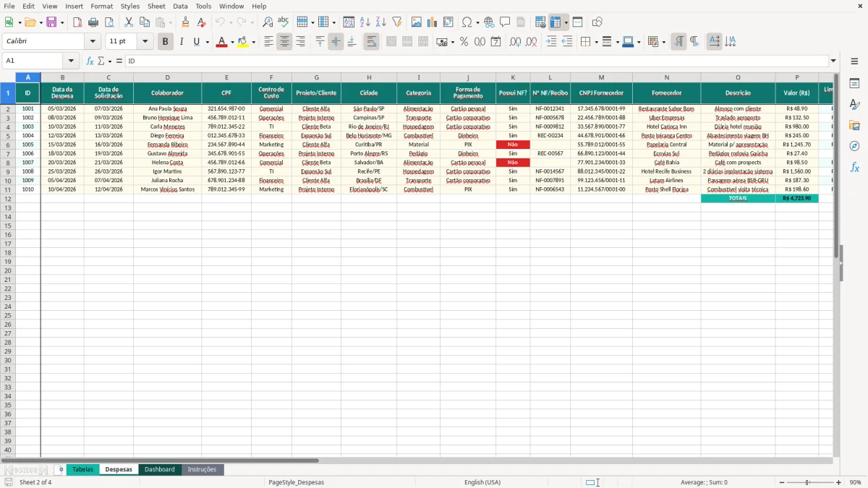Screen dimensions: 868x488
Task: Add a decimal place
Action: (x=515, y=42)
